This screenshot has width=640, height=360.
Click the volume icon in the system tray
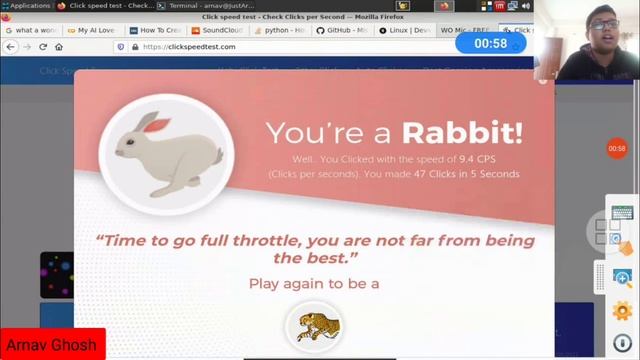click(526, 6)
